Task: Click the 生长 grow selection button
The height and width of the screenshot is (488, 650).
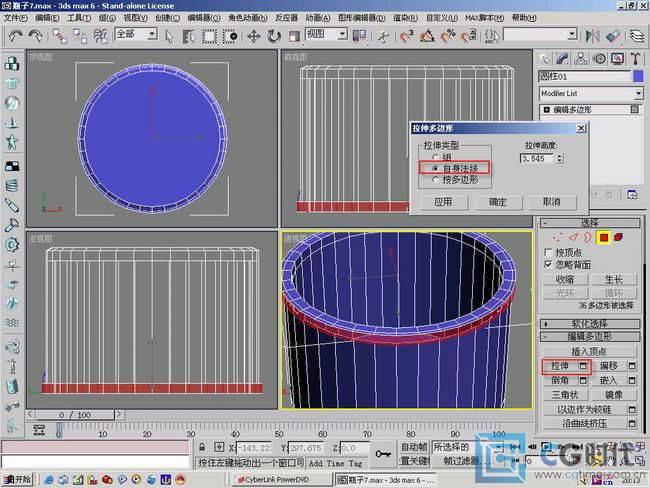Action: (614, 279)
